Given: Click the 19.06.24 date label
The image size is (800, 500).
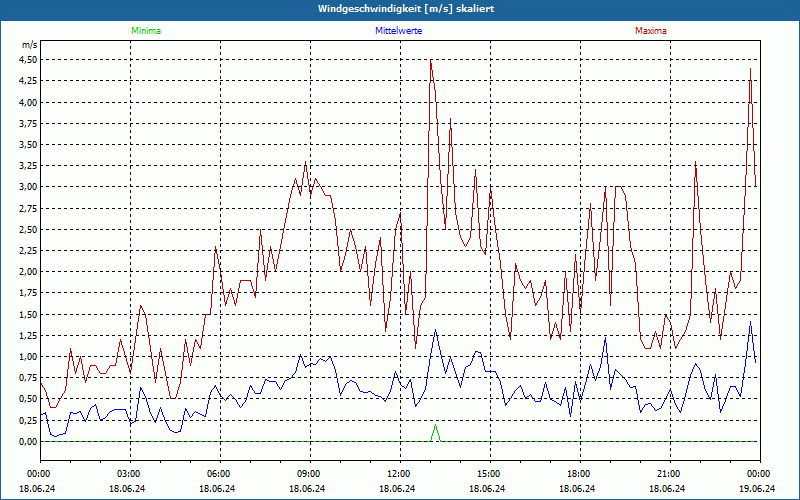Looking at the screenshot, I should 758,489.
